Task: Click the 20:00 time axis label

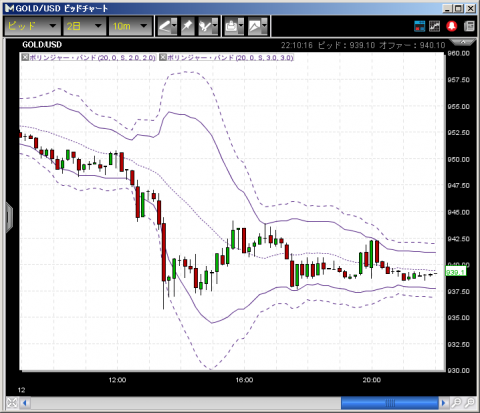Action: [372, 380]
